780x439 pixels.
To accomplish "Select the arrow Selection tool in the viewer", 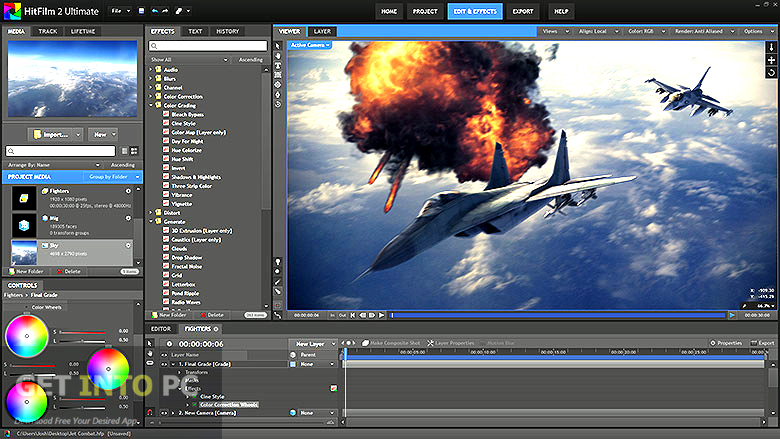I will [278, 46].
